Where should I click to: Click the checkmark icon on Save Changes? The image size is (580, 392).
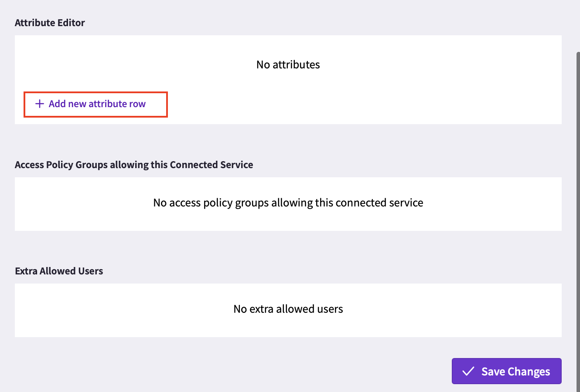(468, 371)
